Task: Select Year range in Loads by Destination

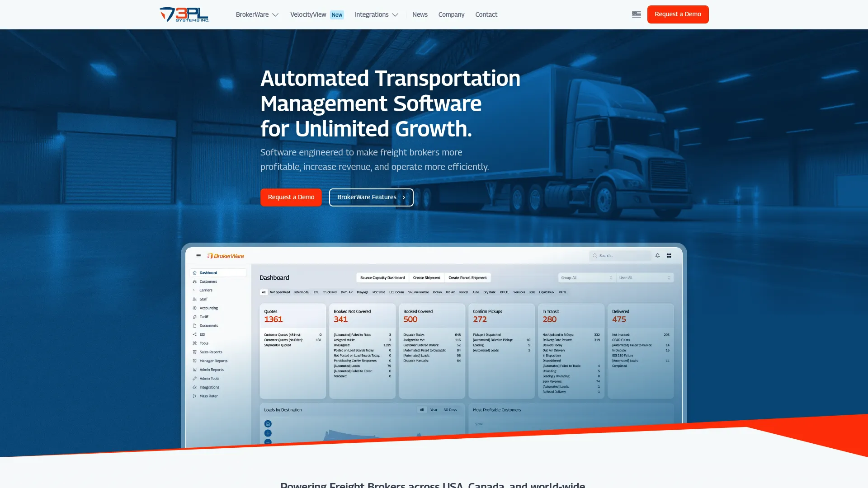Action: point(434,410)
